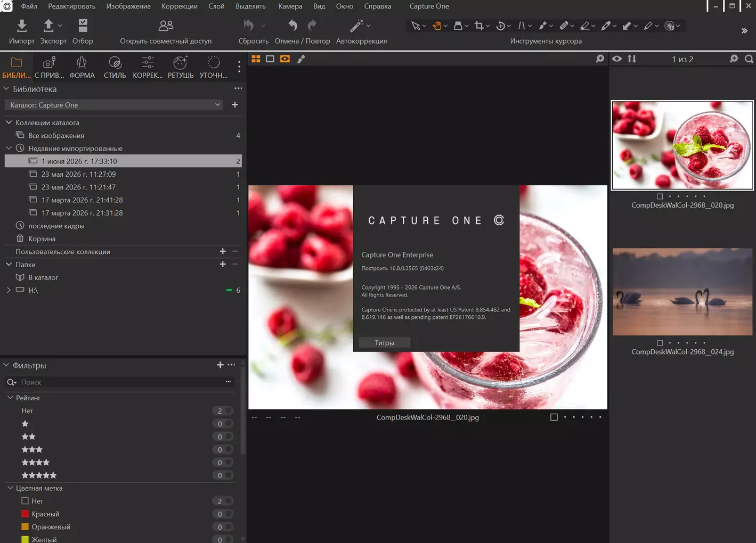Expand the H:\ drive folder

[9, 290]
